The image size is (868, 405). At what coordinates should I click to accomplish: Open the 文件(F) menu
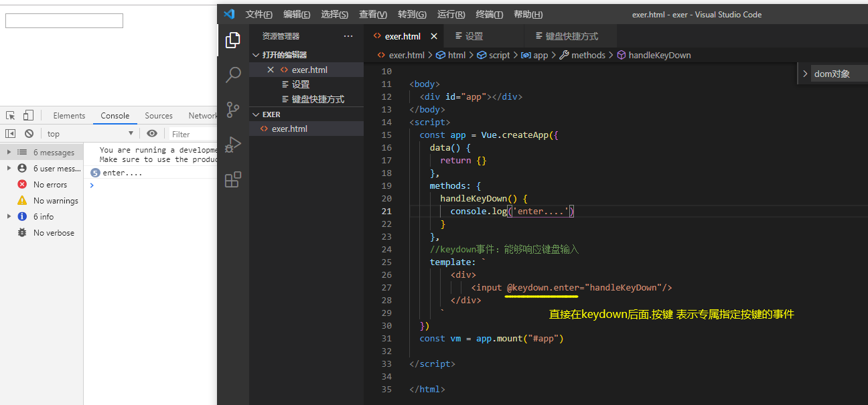[x=259, y=14]
